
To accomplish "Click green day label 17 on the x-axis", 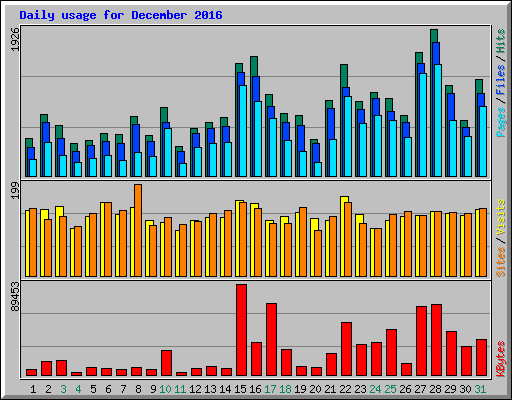I will (270, 389).
